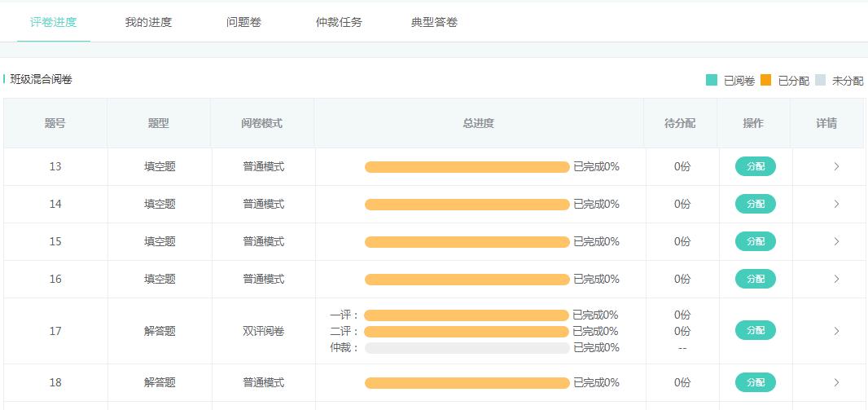Click the 题号 column header
The image size is (868, 410).
click(x=55, y=123)
